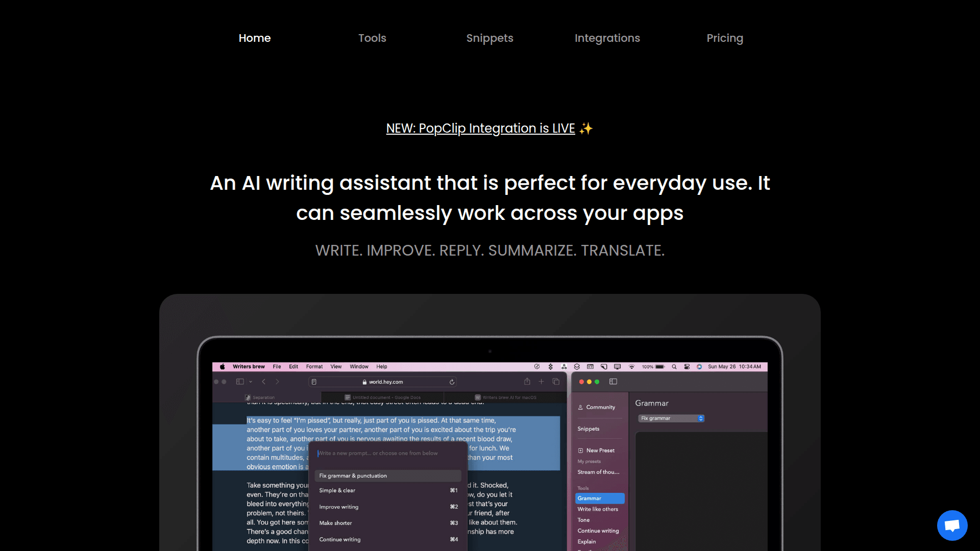Click the Safari reload icon
The image size is (980, 551).
pos(452,382)
